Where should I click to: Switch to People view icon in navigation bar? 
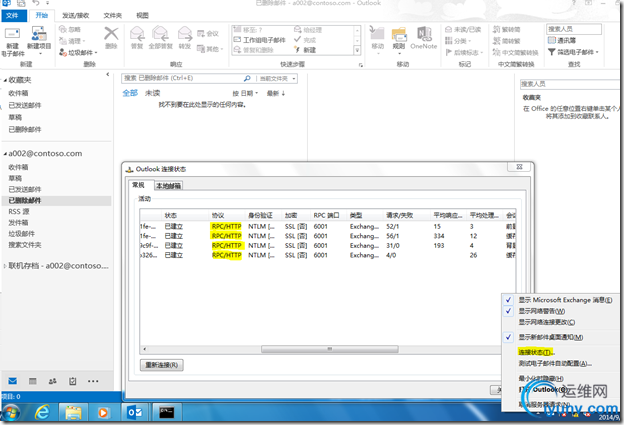53,381
